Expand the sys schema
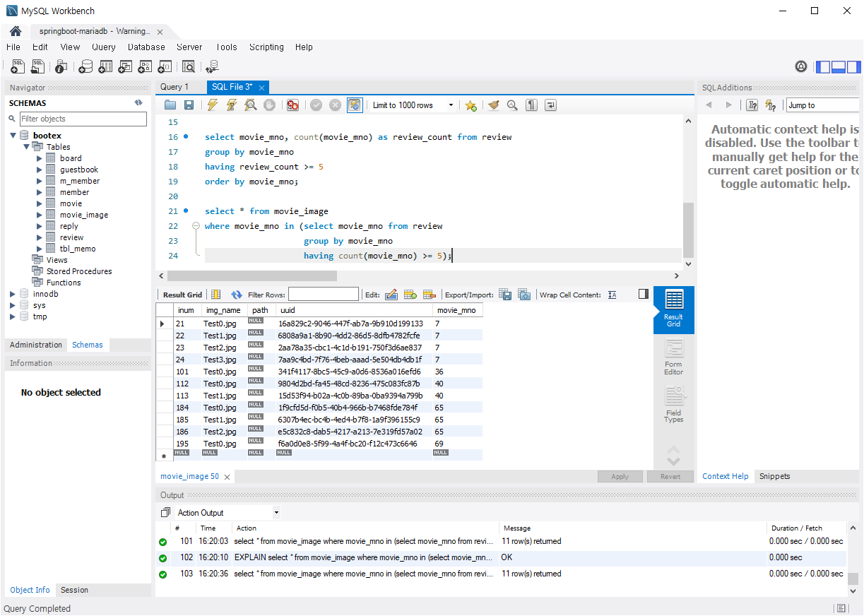The width and height of the screenshot is (864, 616). coord(13,305)
